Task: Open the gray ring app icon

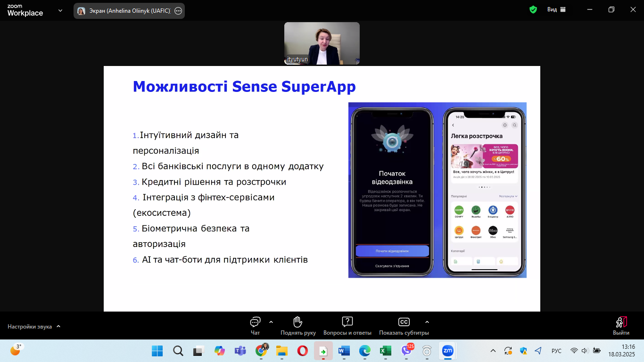Action: pos(427,351)
